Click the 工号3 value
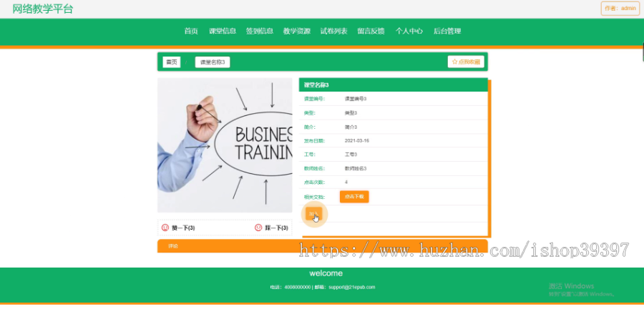This screenshot has height=312, width=644. [351, 155]
